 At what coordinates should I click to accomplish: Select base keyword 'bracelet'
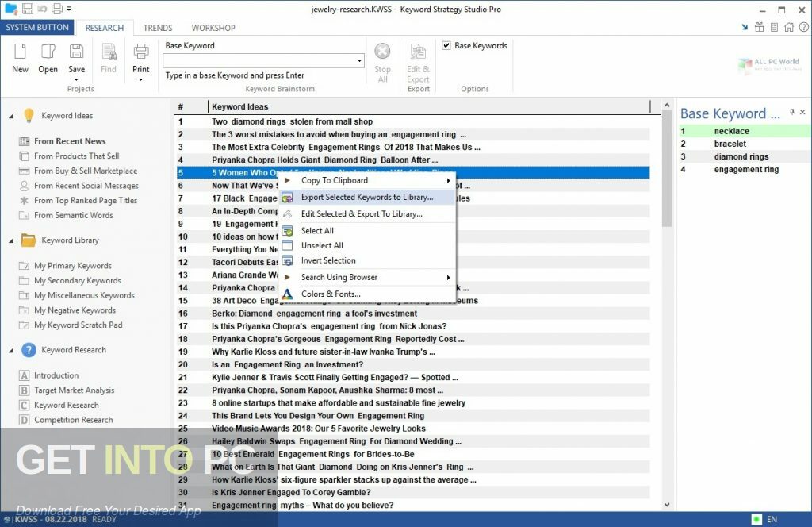(x=730, y=144)
